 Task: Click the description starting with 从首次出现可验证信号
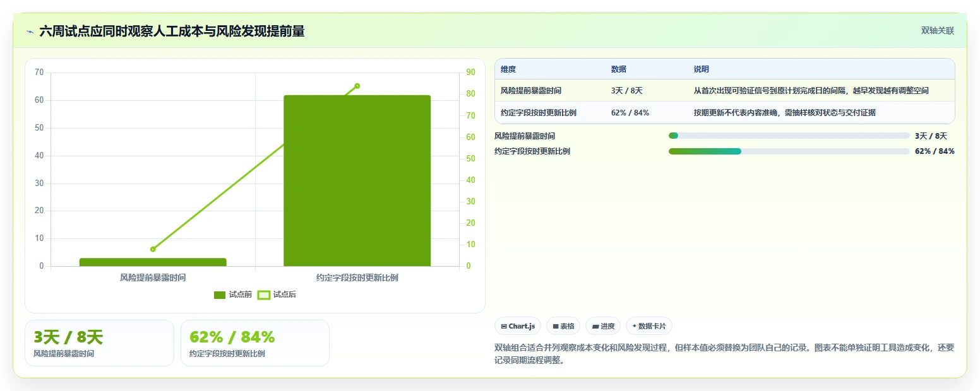(811, 91)
